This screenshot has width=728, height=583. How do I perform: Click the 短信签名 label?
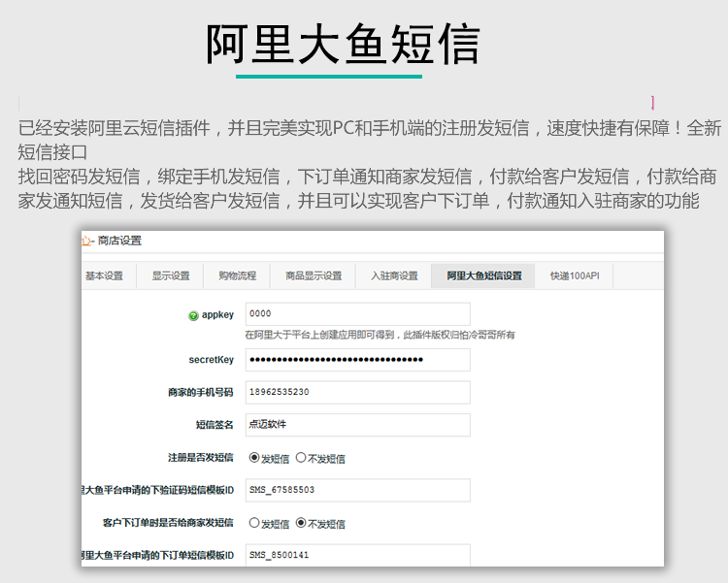[215, 425]
